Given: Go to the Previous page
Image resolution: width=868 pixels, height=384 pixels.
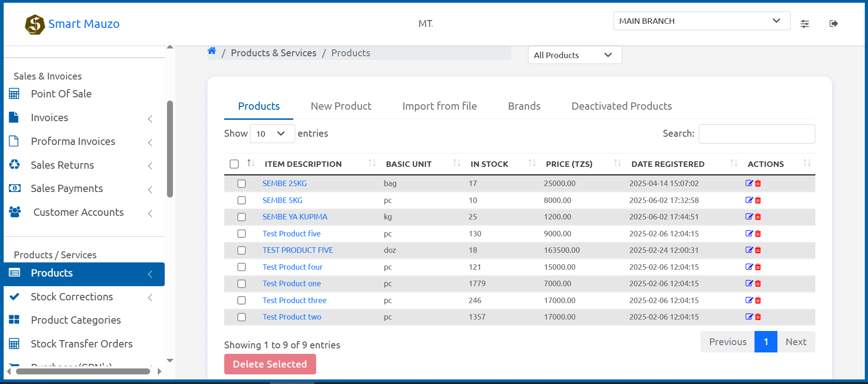Looking at the screenshot, I should point(728,342).
